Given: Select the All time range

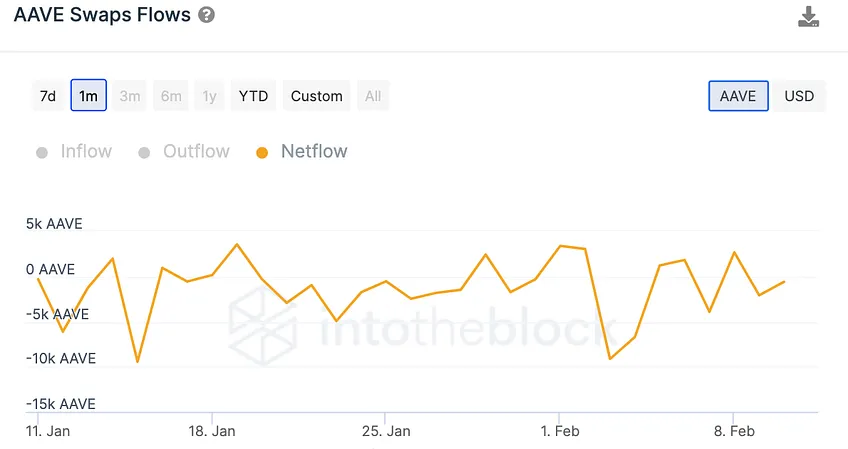Looking at the screenshot, I should coord(373,96).
